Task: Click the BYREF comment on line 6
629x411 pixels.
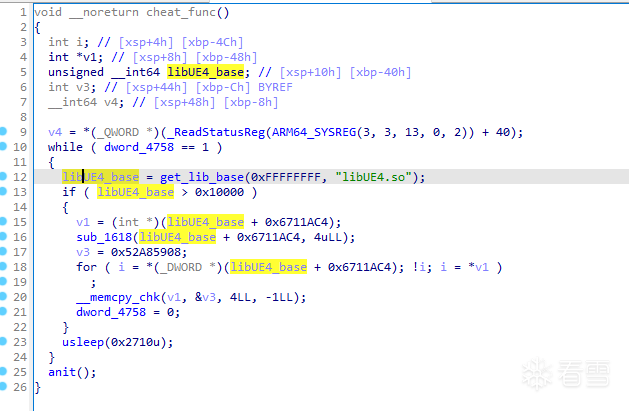Action: click(275, 87)
